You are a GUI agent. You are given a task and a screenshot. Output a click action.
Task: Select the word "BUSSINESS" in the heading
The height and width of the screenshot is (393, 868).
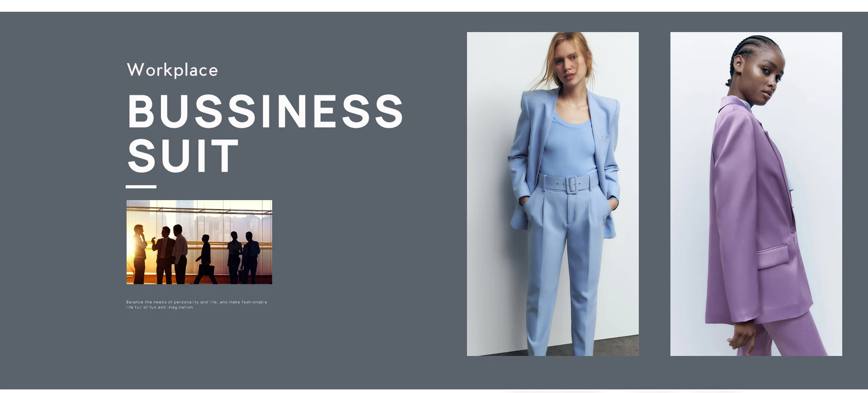pyautogui.click(x=265, y=112)
